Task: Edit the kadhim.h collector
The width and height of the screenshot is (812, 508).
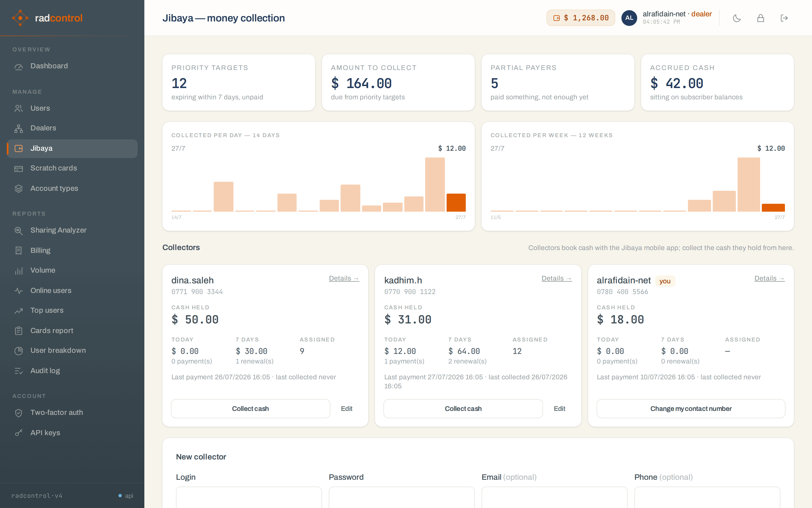Action: click(x=559, y=409)
